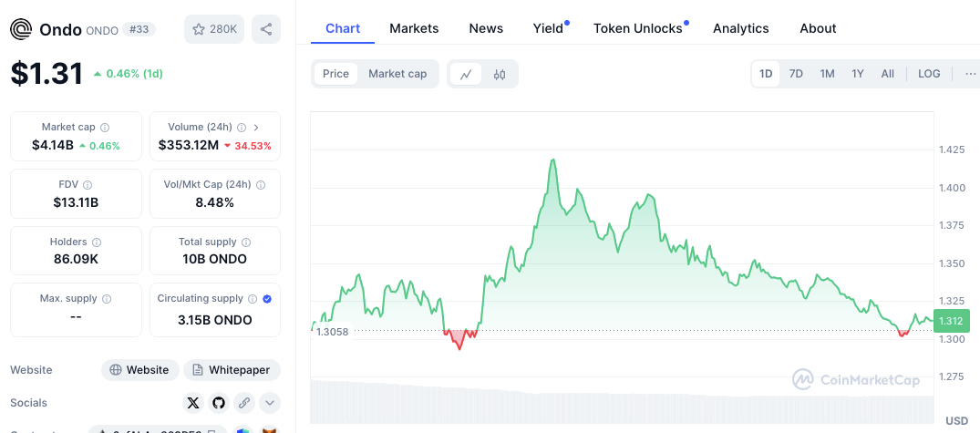Screen dimensions: 980x433
Task: Set chart range to 7D
Action: click(796, 74)
